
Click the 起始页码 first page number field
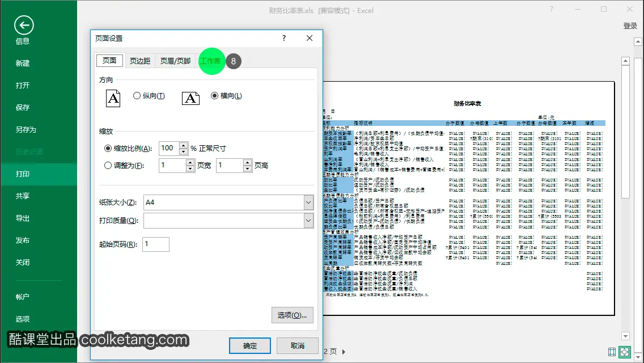[156, 244]
